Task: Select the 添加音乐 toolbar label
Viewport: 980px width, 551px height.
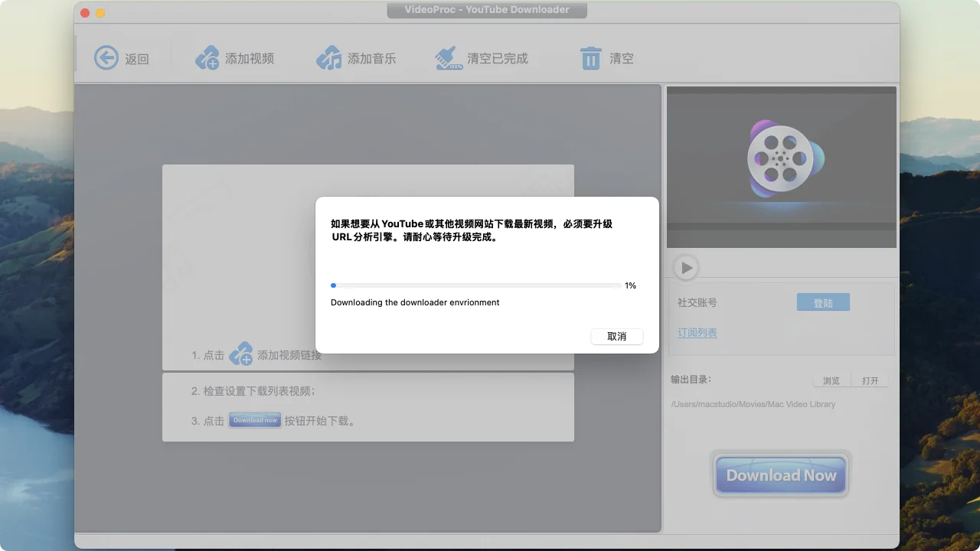Action: pyautogui.click(x=372, y=58)
